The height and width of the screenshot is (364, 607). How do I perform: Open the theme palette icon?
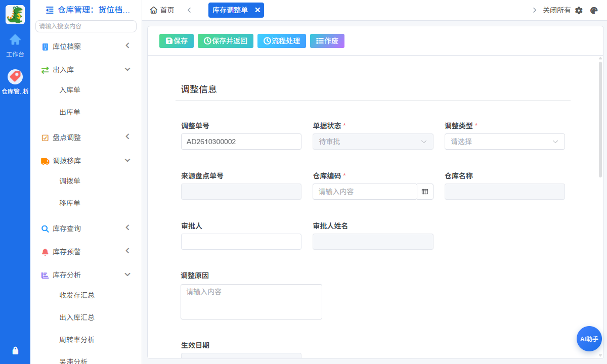594,10
